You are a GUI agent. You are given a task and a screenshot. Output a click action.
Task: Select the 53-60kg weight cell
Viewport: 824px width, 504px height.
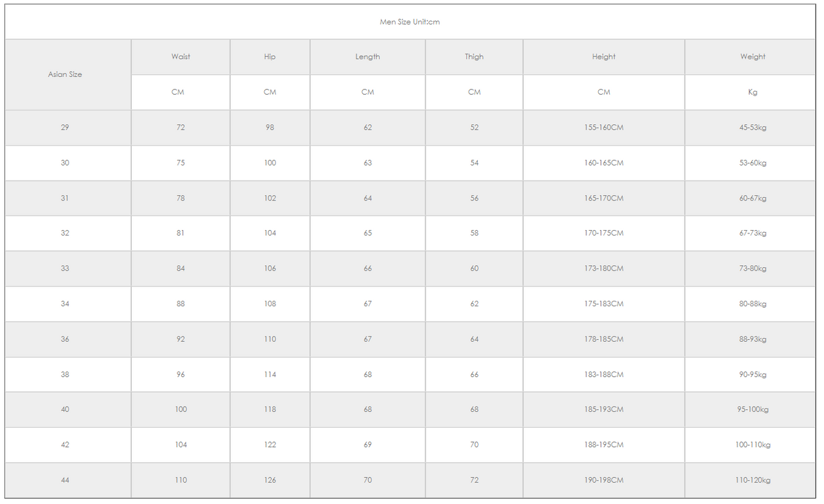753,163
